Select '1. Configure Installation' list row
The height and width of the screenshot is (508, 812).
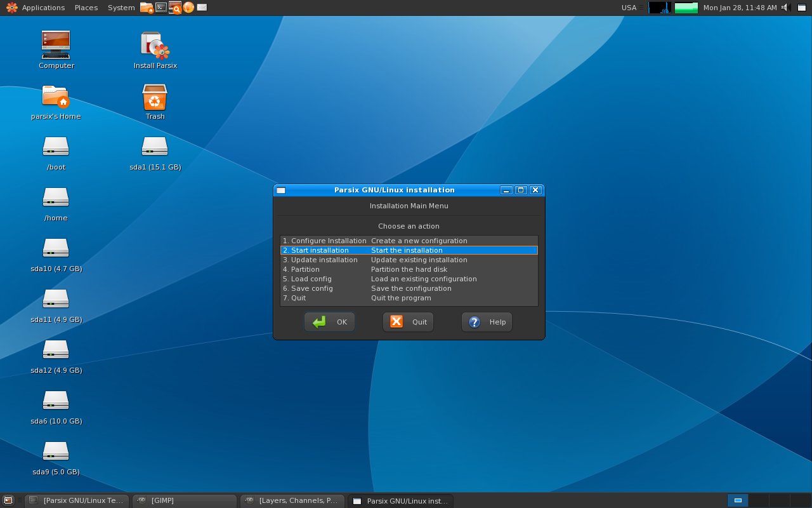pos(409,241)
